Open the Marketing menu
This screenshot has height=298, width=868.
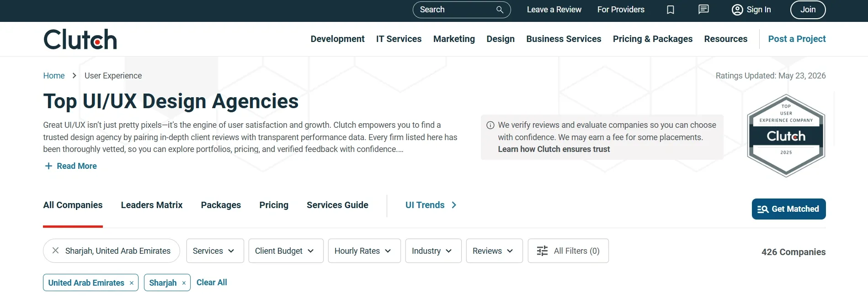click(x=454, y=39)
